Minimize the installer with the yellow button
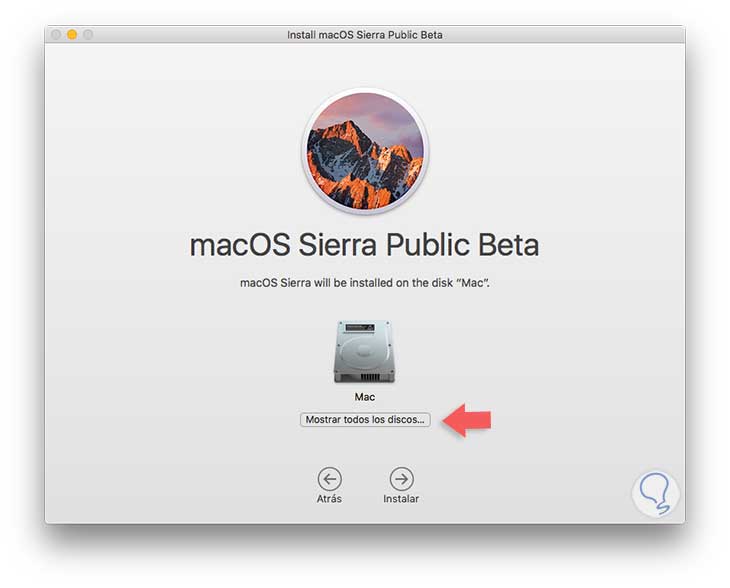Screen dimensions: 730x588 72,34
